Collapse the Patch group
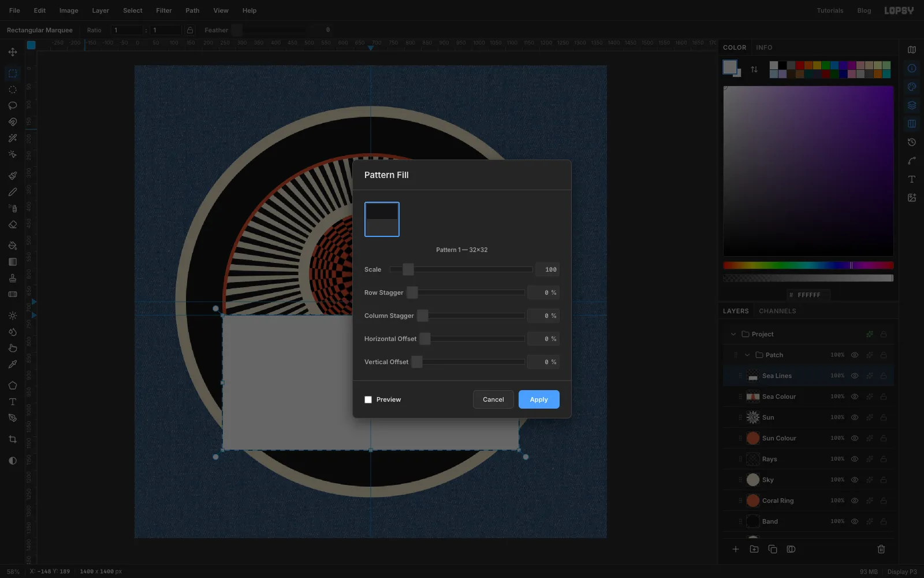 (747, 355)
